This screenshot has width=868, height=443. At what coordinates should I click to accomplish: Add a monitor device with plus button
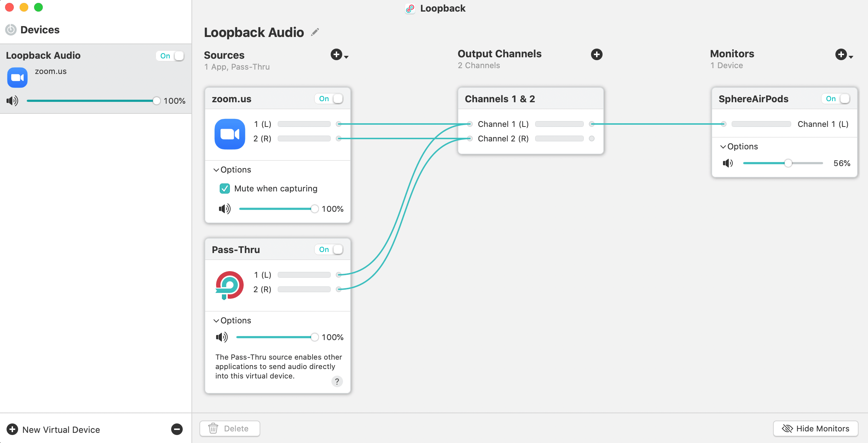[841, 54]
